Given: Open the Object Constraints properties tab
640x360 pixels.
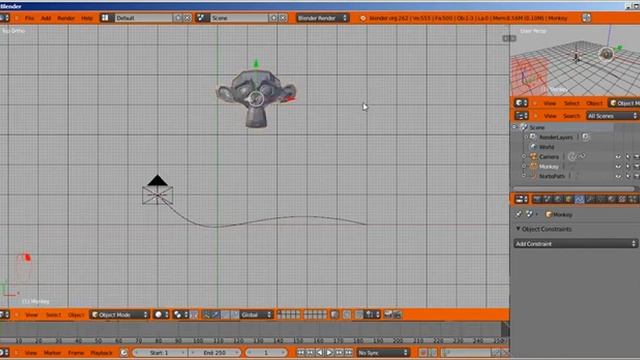Looking at the screenshot, I should tap(579, 199).
